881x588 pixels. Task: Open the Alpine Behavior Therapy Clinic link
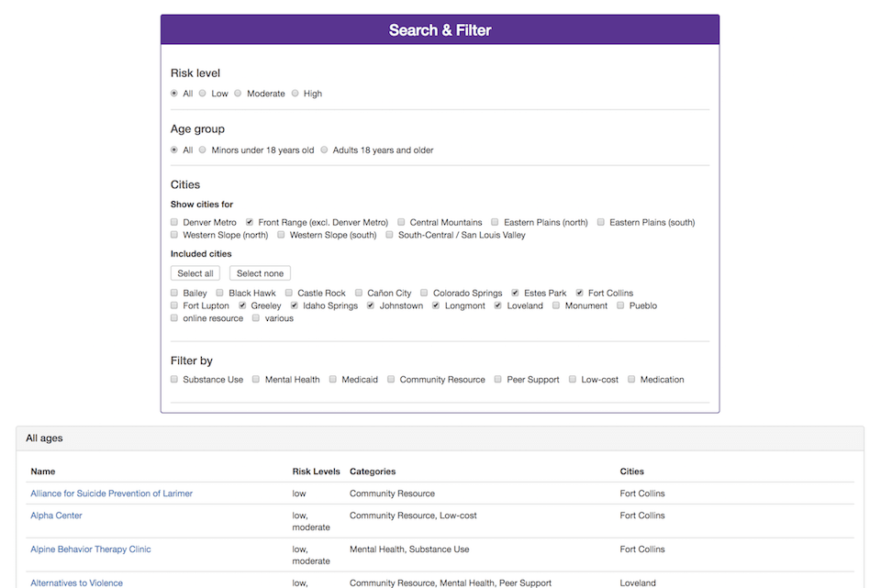pos(91,549)
